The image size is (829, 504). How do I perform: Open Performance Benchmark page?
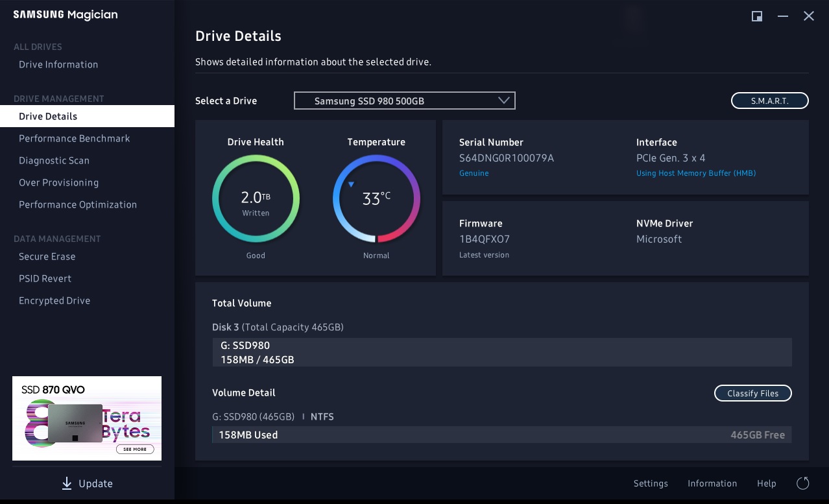pyautogui.click(x=75, y=138)
